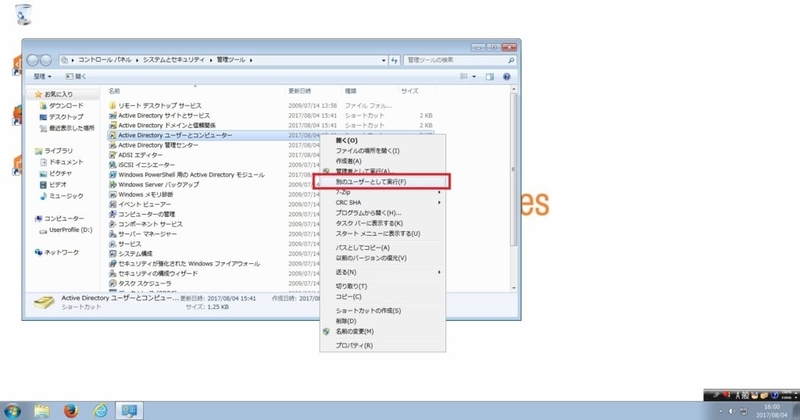Expand the 7-Zip submenu

coord(439,192)
